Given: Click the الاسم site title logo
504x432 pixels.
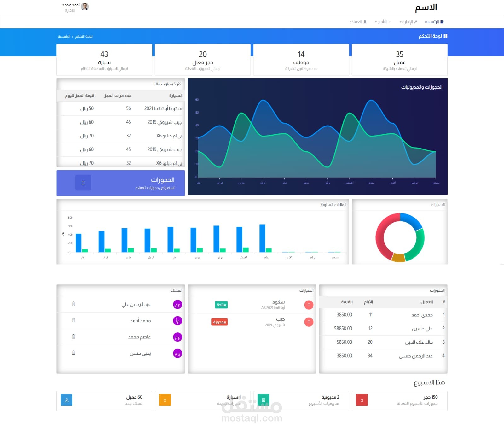Looking at the screenshot, I should (426, 8).
